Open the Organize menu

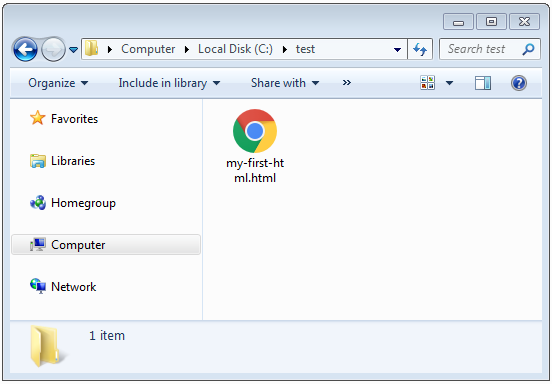click(58, 83)
